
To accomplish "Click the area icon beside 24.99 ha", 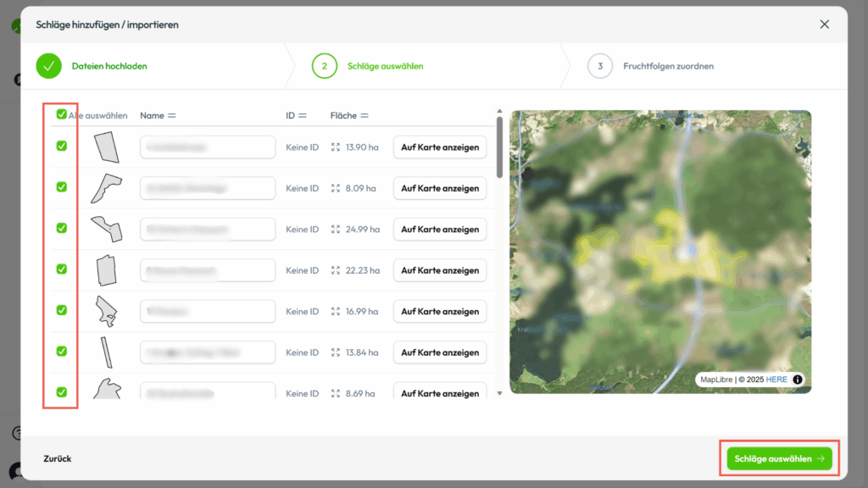I will pos(336,230).
